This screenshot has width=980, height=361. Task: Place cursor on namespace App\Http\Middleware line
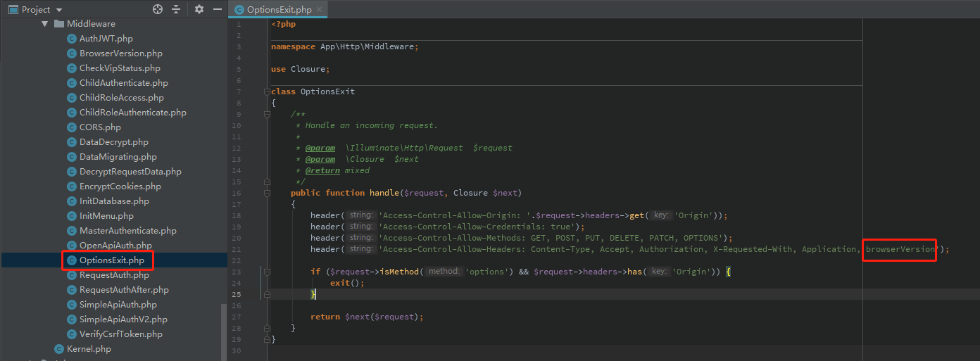pyautogui.click(x=344, y=46)
